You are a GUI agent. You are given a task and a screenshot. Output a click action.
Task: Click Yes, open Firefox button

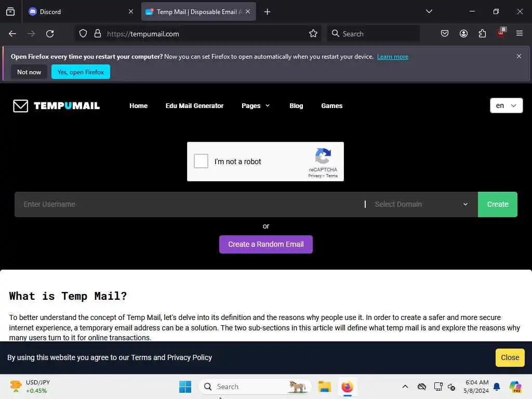click(x=81, y=72)
